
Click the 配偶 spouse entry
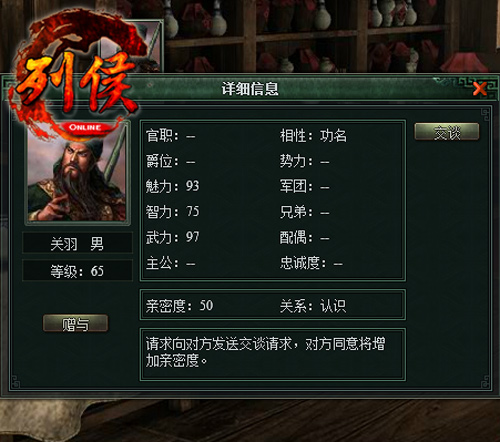pos(305,237)
